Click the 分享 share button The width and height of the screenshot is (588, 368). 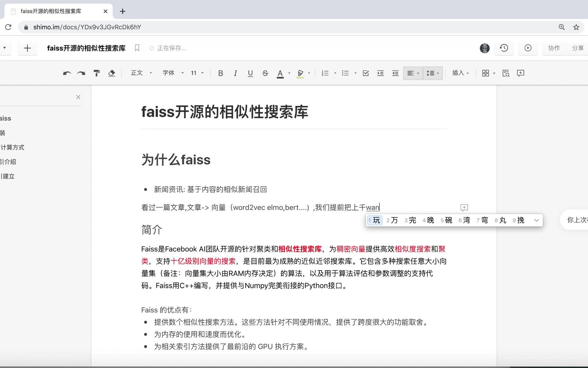click(577, 48)
